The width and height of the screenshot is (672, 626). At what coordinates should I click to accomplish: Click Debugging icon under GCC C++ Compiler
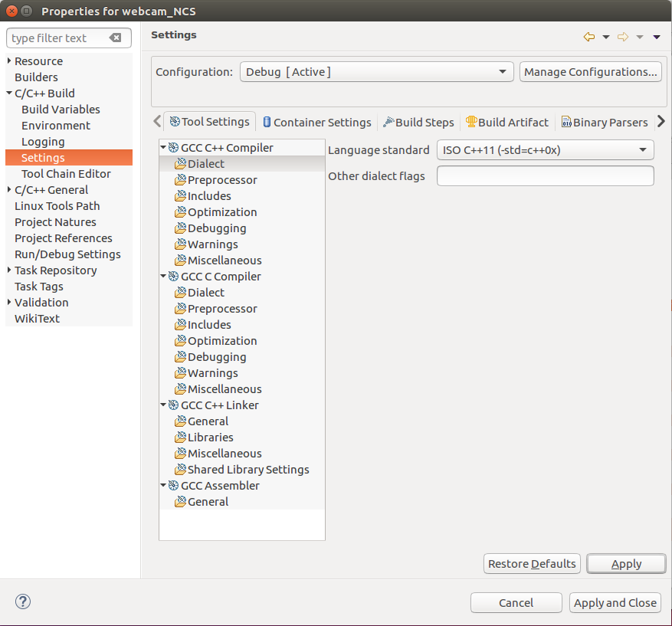coord(180,228)
